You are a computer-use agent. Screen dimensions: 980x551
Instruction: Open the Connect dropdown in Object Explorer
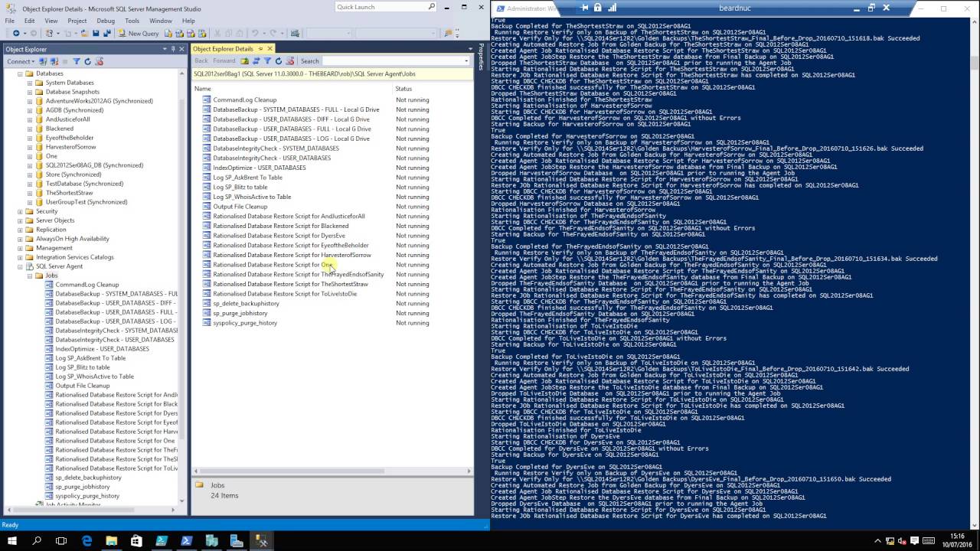click(21, 61)
